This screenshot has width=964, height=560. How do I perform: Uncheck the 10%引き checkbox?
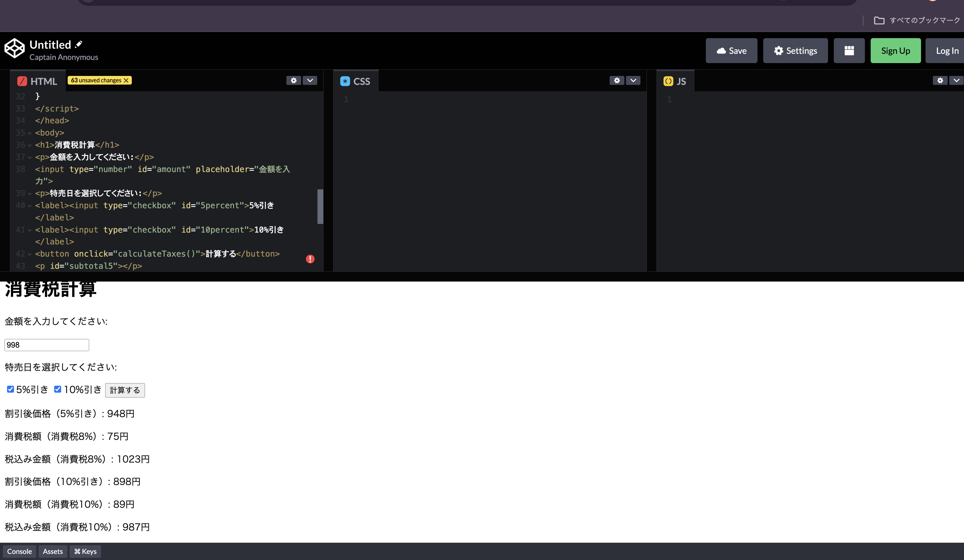click(58, 389)
